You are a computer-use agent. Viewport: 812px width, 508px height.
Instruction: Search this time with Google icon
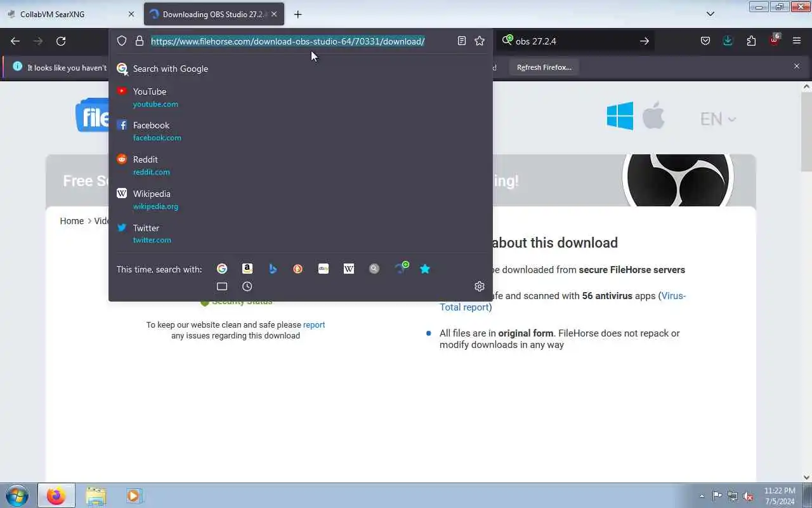pyautogui.click(x=222, y=269)
